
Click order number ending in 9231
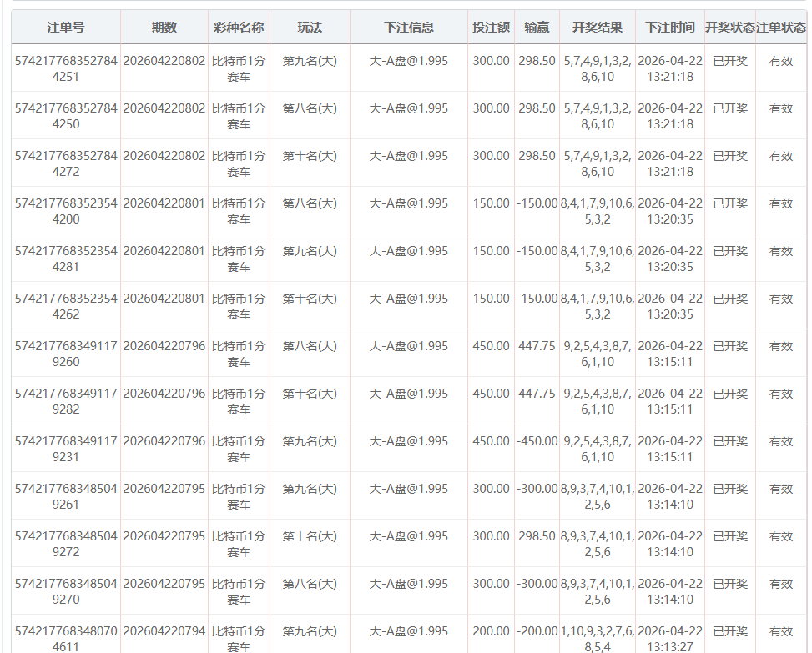click(65, 449)
